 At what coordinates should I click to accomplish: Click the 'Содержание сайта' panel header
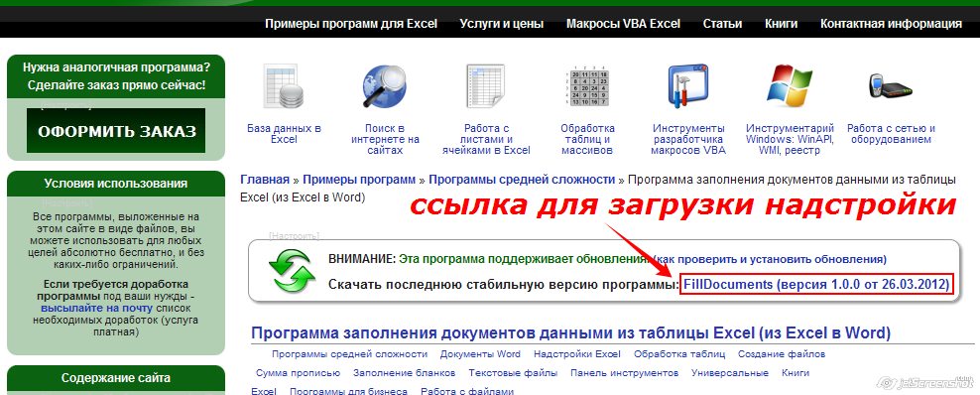[x=116, y=377]
